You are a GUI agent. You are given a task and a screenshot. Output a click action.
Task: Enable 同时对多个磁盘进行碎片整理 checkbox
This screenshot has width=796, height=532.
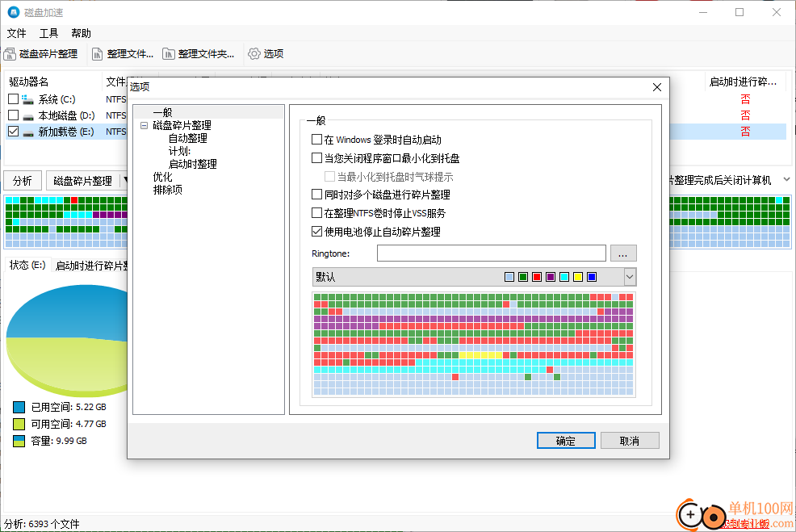316,195
